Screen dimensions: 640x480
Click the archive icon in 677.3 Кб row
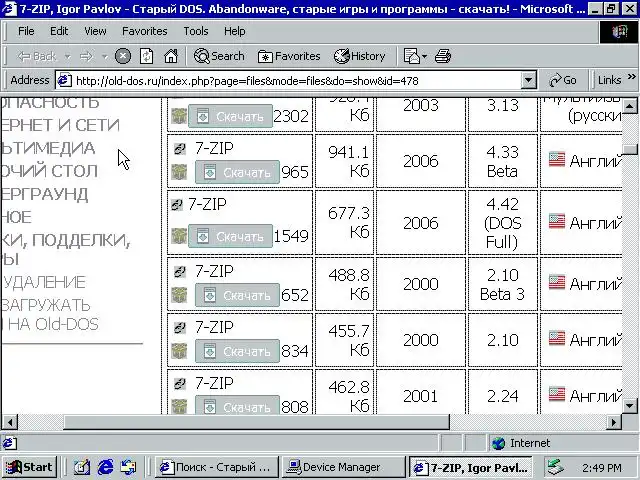[179, 236]
